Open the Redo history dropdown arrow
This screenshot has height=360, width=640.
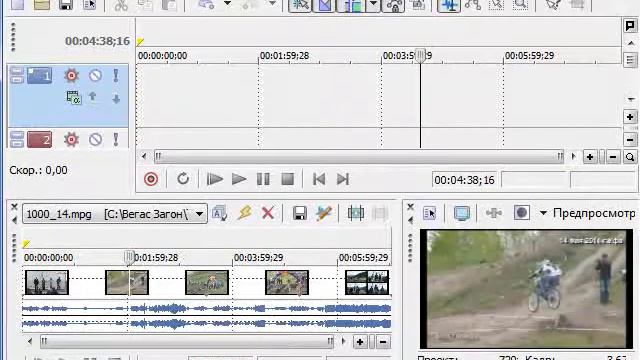272,4
